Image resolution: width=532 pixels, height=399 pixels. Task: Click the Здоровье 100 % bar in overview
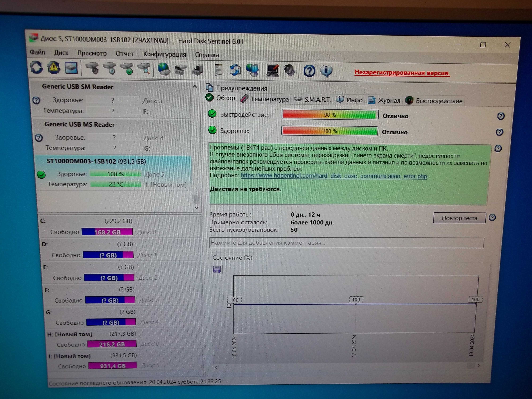click(x=329, y=131)
